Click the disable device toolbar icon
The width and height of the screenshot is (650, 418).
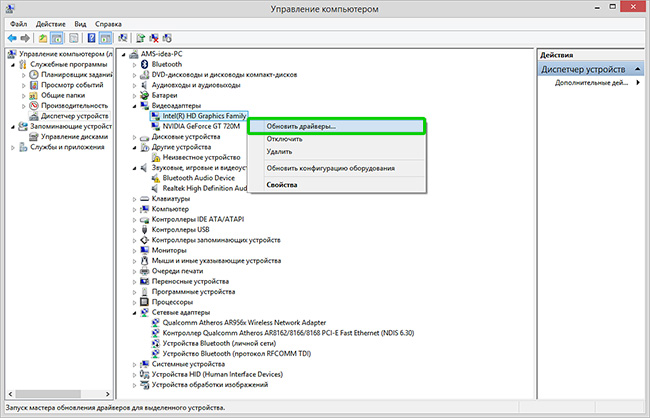[167, 39]
